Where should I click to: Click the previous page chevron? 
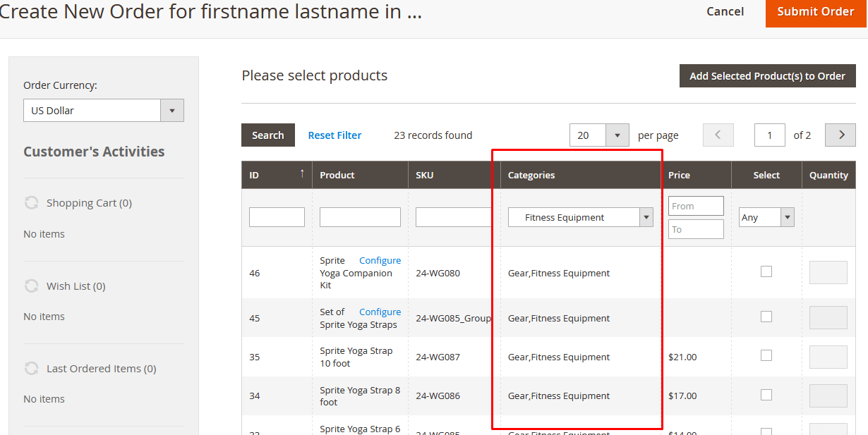pyautogui.click(x=718, y=135)
